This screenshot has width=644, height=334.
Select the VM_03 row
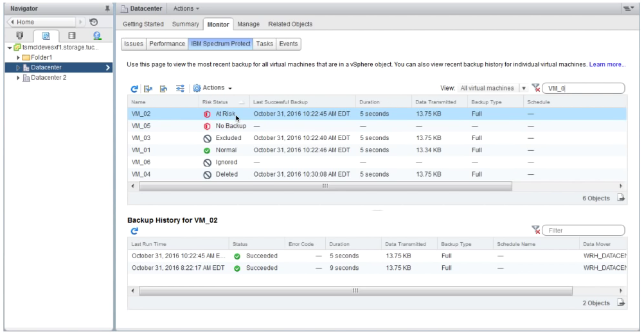(377, 138)
